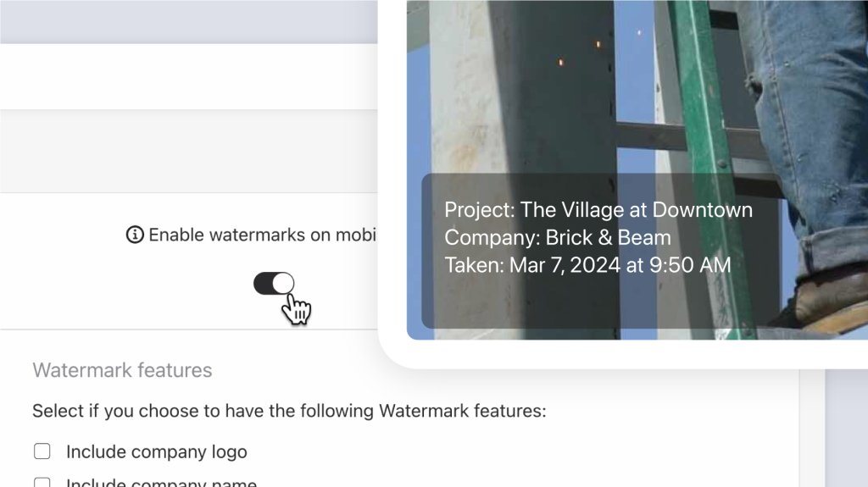Click the info icon beside Enable watermarks
This screenshot has width=868, height=487.
coord(135,235)
